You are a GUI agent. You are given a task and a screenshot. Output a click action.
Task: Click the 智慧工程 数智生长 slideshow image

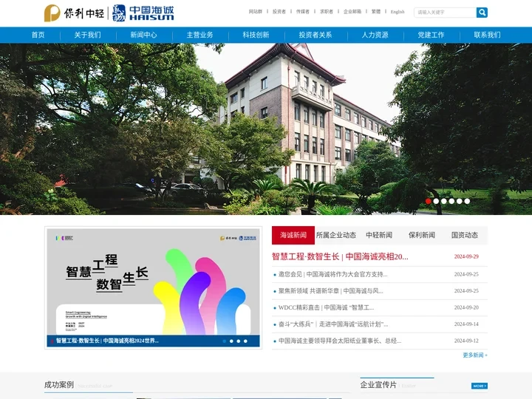(x=154, y=282)
